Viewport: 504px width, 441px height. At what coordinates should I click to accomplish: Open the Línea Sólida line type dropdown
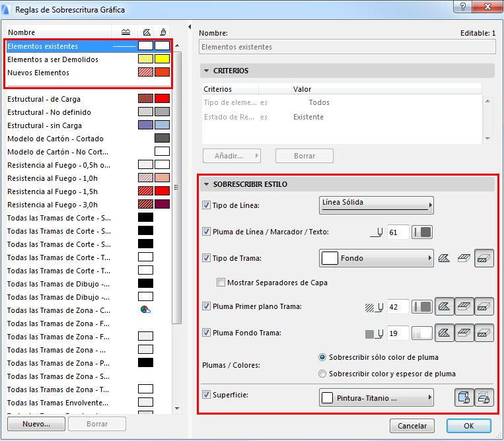(376, 205)
